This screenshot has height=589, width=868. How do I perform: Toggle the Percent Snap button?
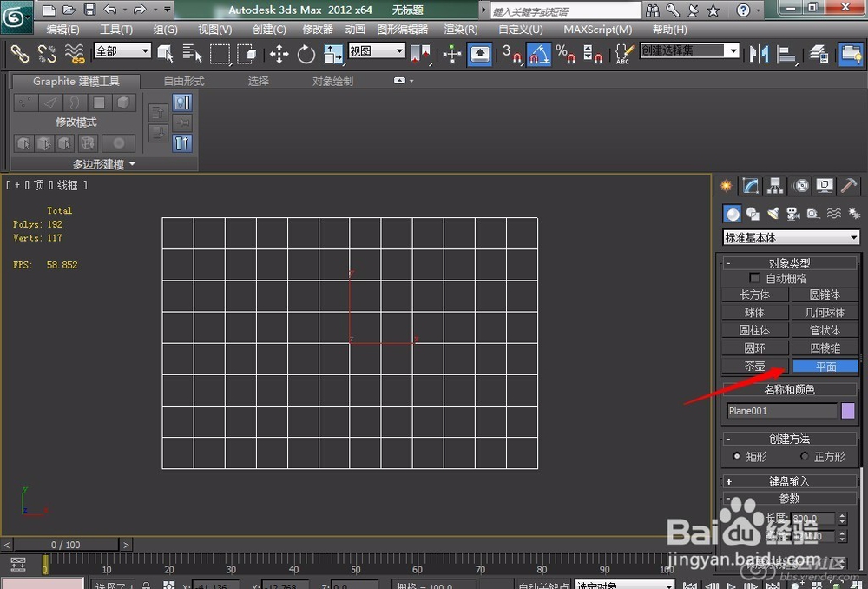coord(565,54)
